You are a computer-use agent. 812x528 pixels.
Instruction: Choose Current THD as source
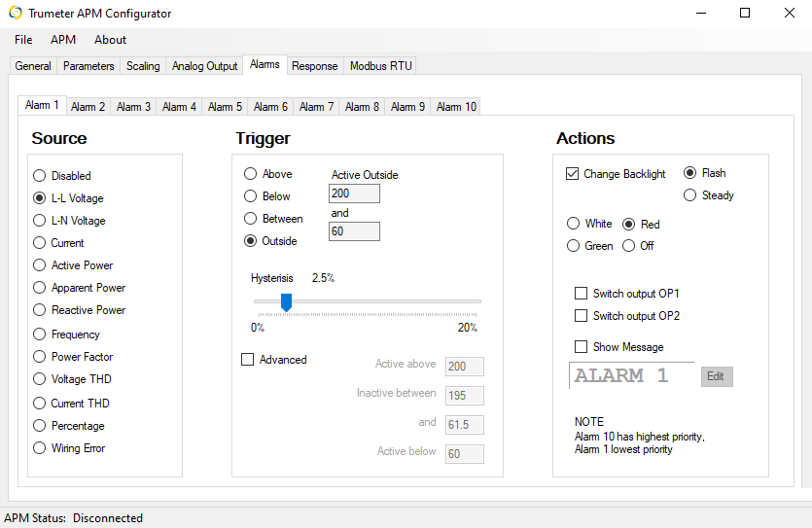tap(71, 404)
